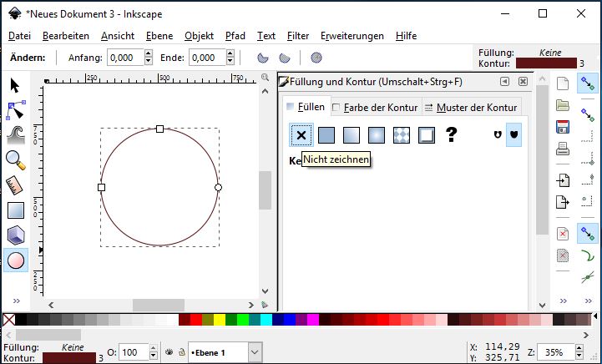Select the Tweak wave tool
This screenshot has height=364, width=602.
pyautogui.click(x=16, y=135)
